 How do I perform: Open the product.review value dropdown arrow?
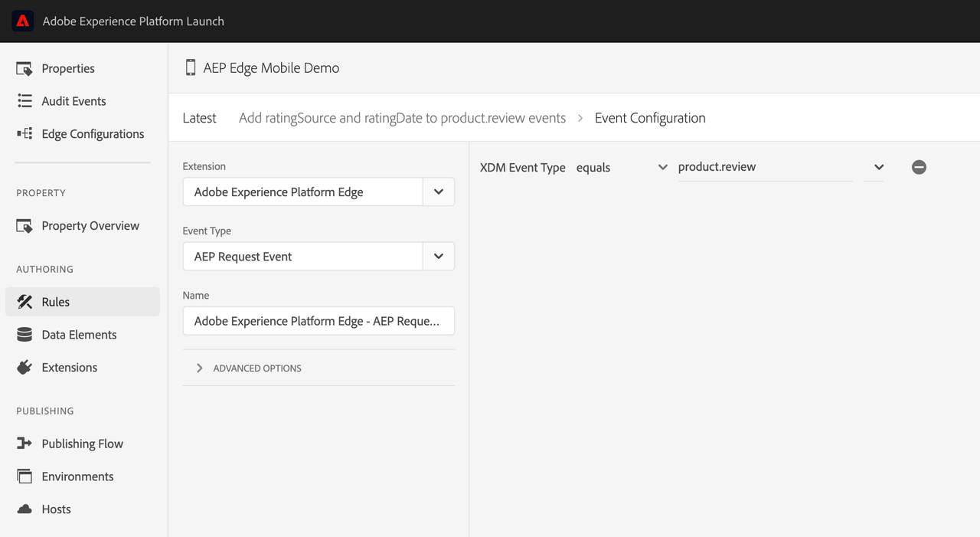point(879,167)
